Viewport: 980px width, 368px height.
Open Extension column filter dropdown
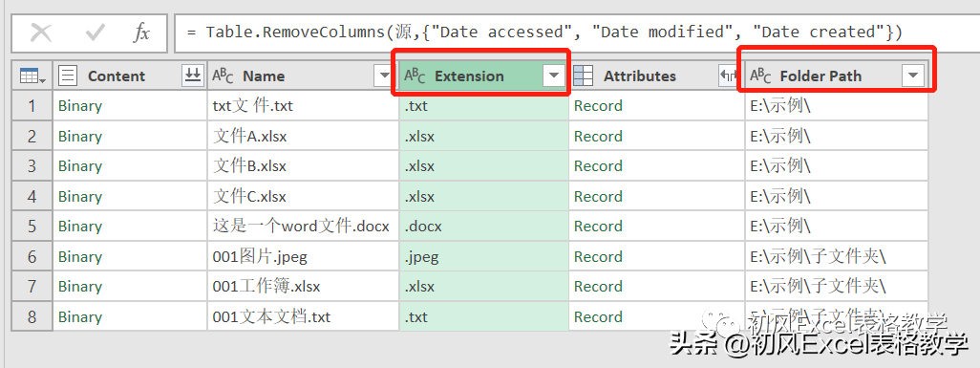[x=553, y=76]
